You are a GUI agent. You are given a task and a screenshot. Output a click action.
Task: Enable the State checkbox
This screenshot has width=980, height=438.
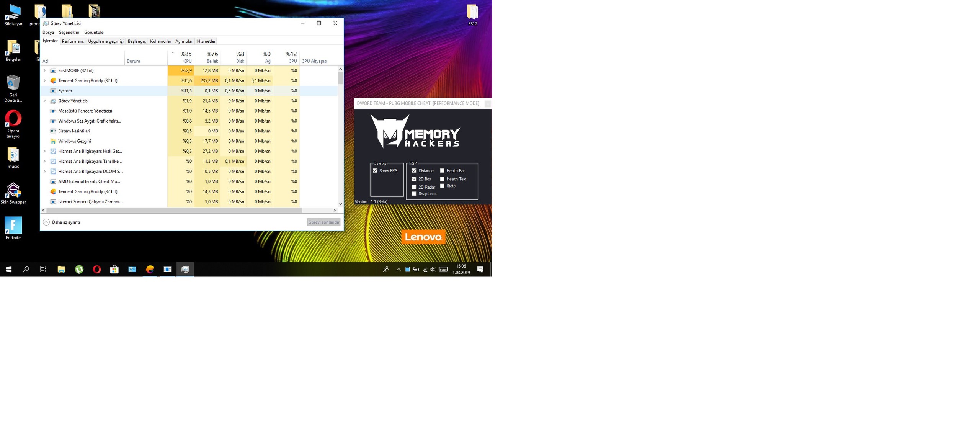pos(442,186)
